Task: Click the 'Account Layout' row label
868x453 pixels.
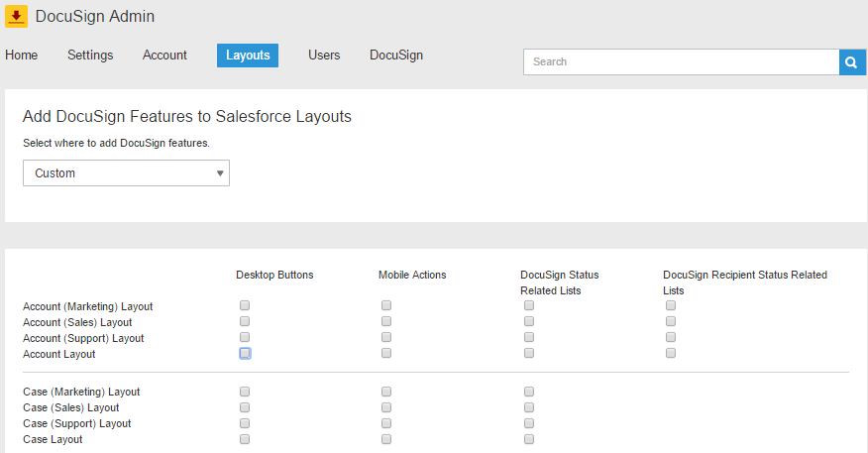Action: [58, 355]
